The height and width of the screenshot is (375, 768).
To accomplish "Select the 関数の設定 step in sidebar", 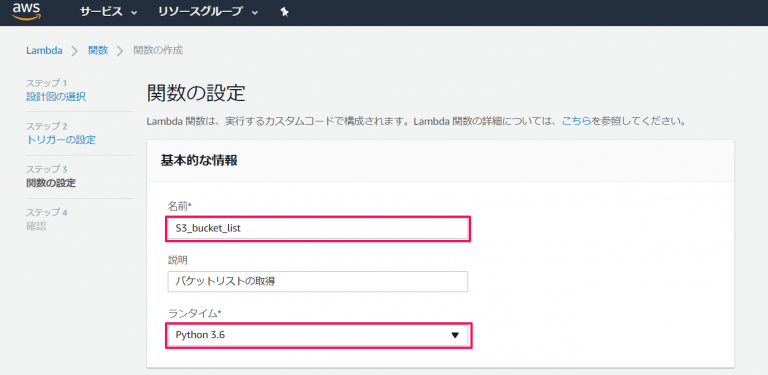I will click(x=51, y=184).
